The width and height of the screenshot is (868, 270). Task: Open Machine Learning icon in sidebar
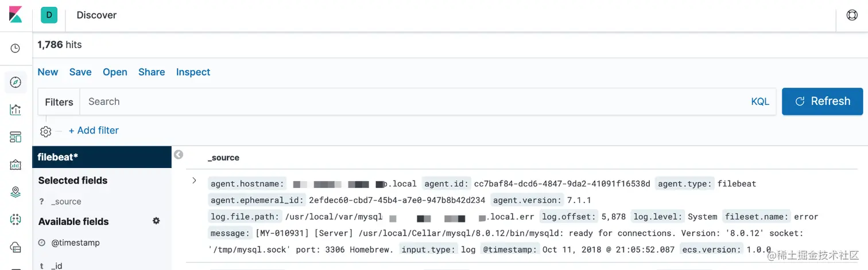[15, 219]
